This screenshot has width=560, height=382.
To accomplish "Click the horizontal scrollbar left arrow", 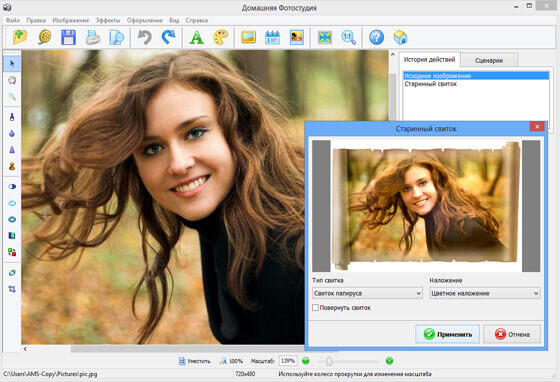I will (25, 349).
